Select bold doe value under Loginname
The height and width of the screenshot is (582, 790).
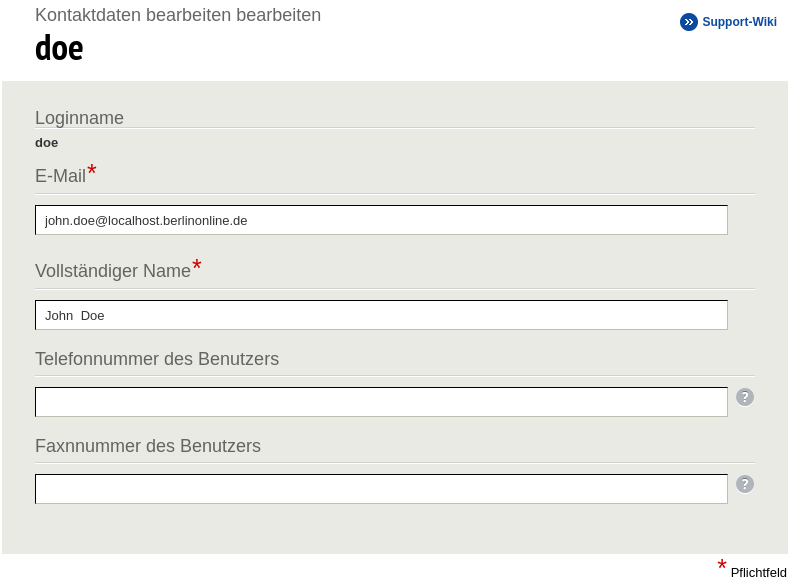(46, 143)
